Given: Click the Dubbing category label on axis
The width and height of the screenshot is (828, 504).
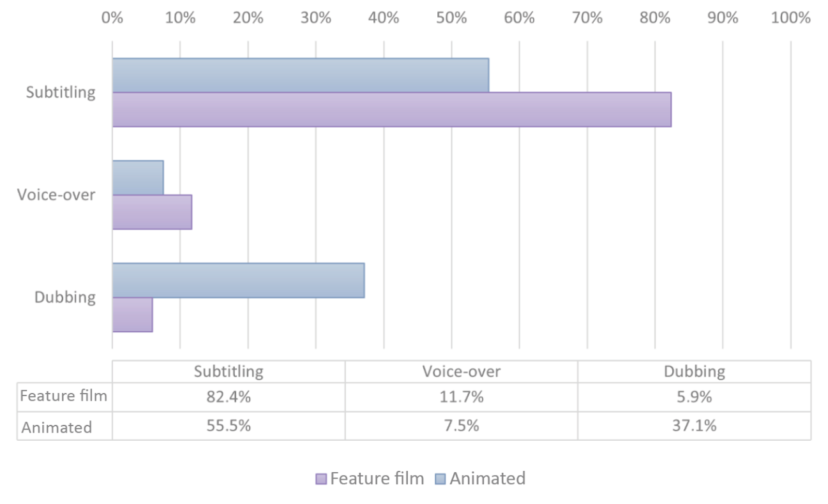Looking at the screenshot, I should click(x=65, y=297).
